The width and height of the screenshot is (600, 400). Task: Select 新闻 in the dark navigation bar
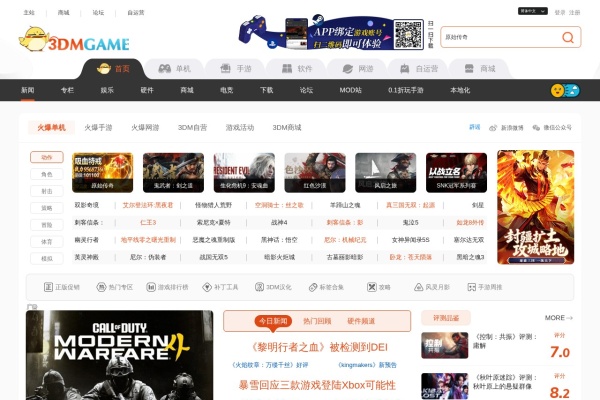coord(28,90)
